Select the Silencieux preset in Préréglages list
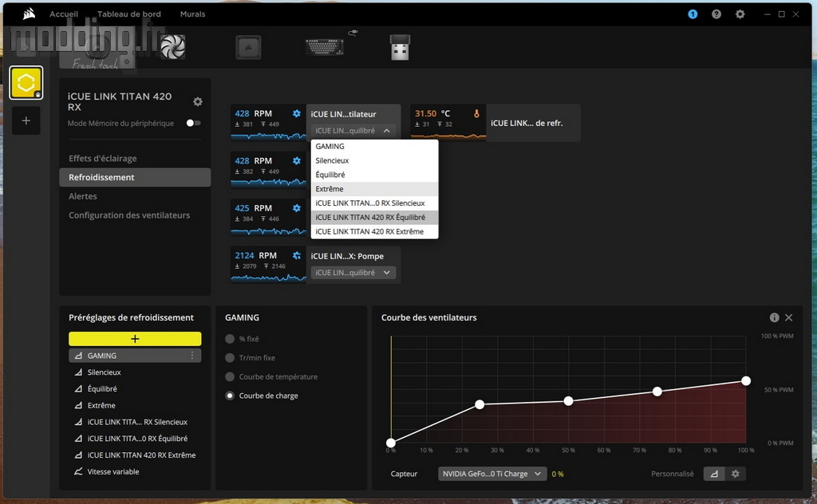The image size is (817, 504). 135,372
